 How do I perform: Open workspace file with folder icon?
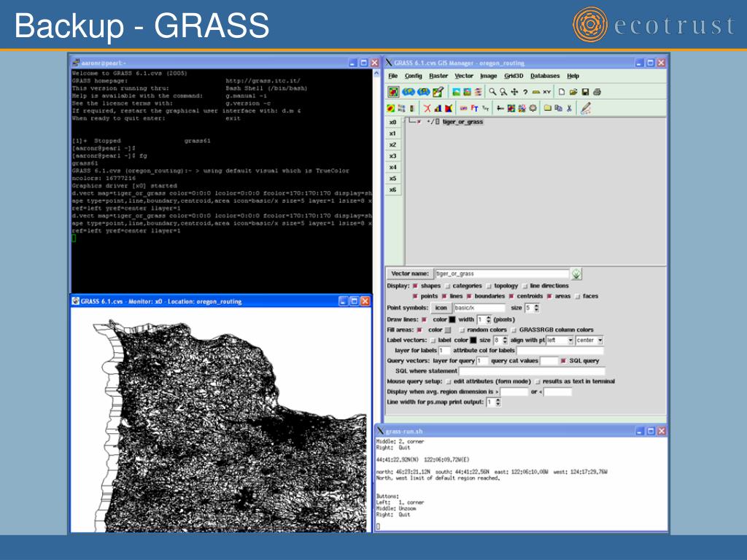pyautogui.click(x=573, y=92)
